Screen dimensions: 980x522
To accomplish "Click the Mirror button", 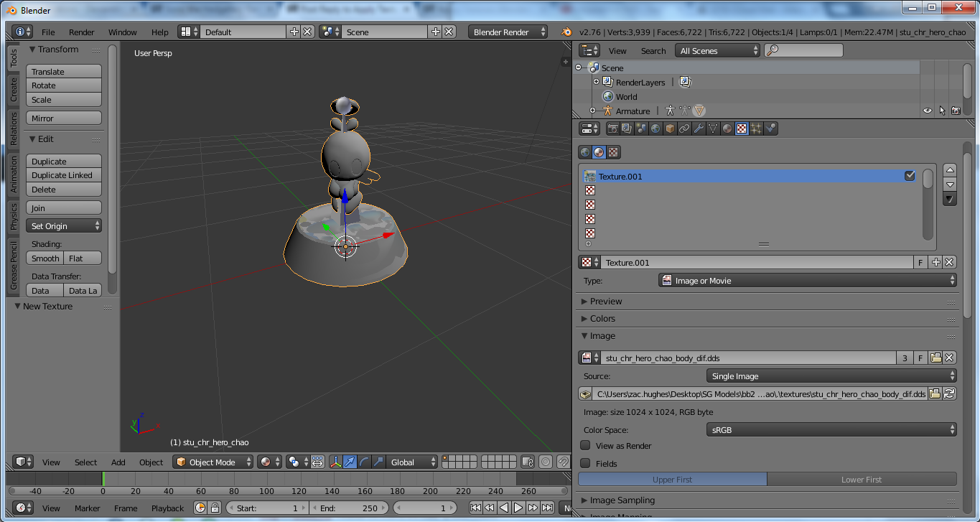I will coord(64,118).
